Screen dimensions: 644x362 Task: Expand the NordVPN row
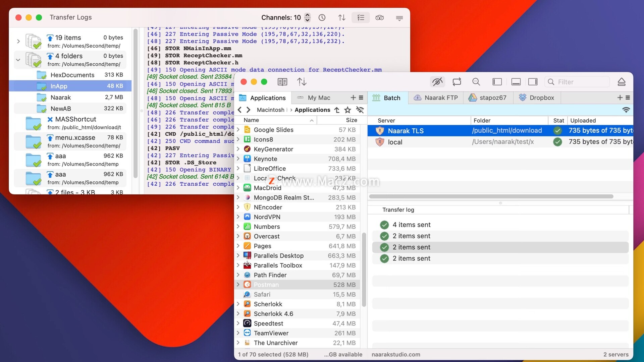(x=238, y=217)
